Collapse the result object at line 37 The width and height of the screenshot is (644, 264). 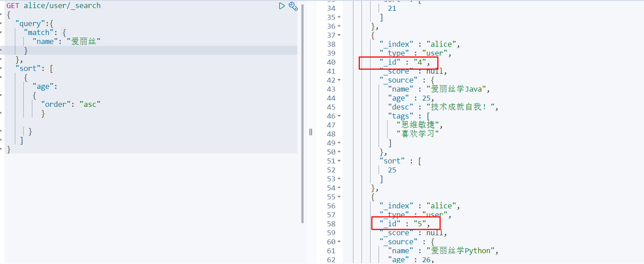point(339,35)
